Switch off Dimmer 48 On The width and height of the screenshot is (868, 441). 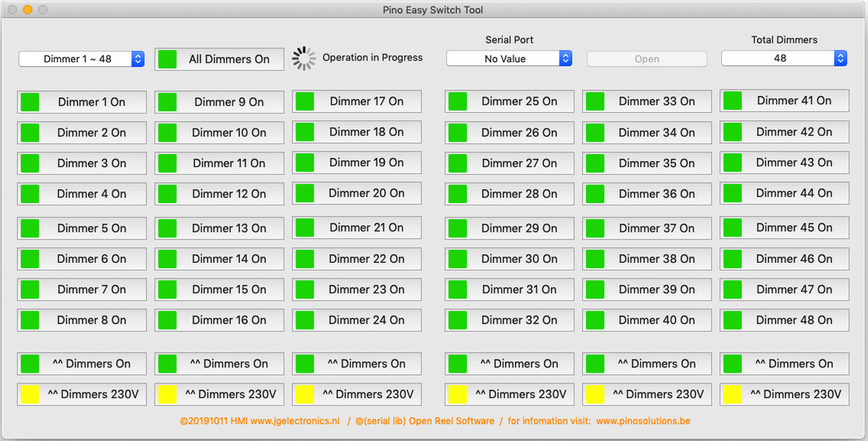[x=784, y=320]
